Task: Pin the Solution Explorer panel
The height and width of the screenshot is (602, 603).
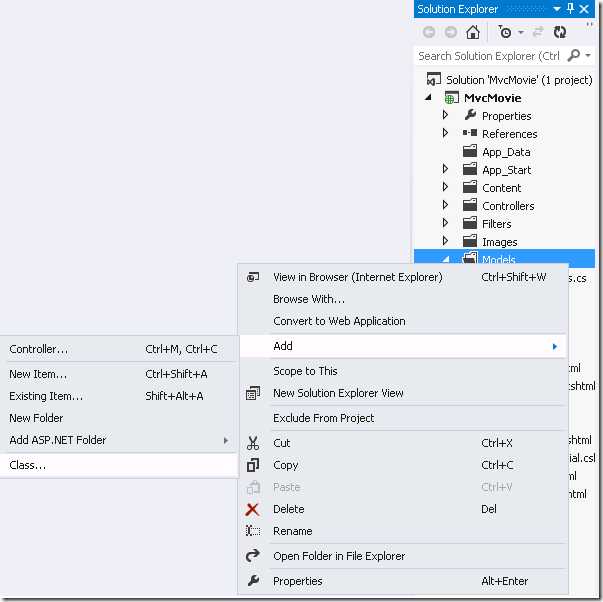Action: (x=570, y=8)
